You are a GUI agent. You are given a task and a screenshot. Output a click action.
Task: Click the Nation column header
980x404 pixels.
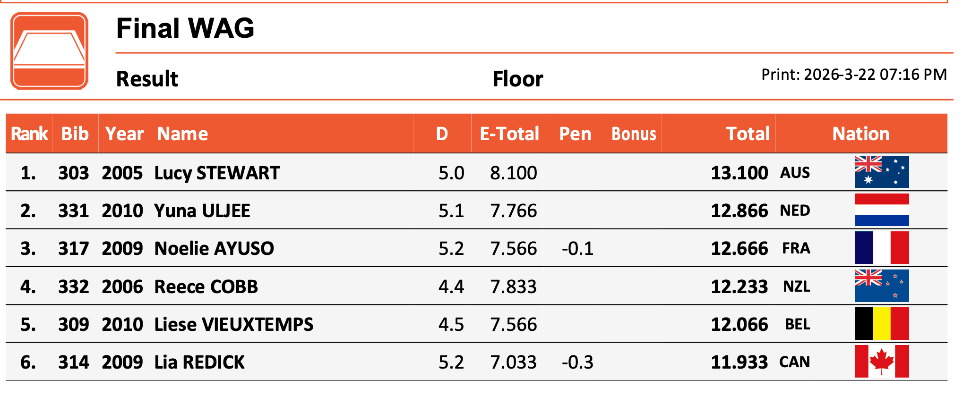point(860,134)
